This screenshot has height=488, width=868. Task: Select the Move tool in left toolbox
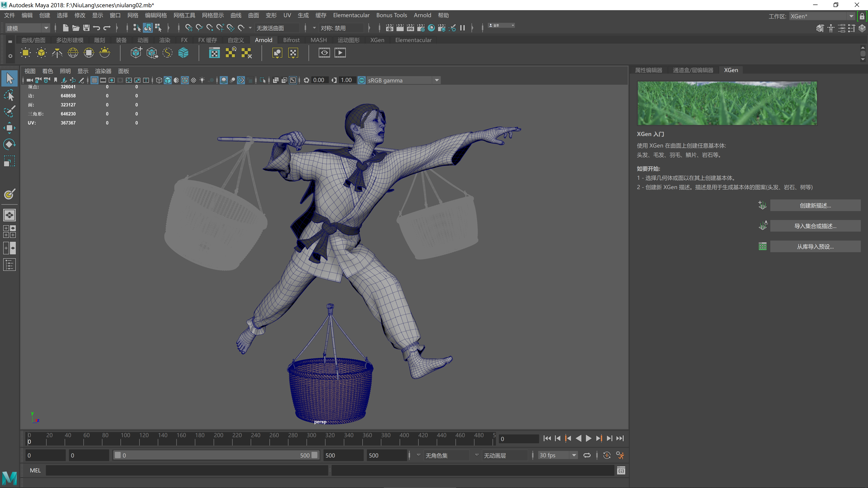point(9,128)
